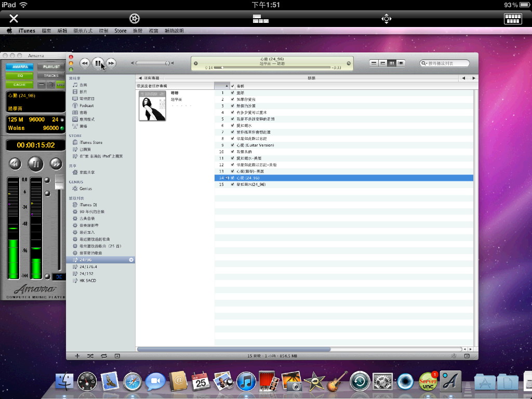Click the browse right arrow at header right

pyautogui.click(x=474, y=78)
